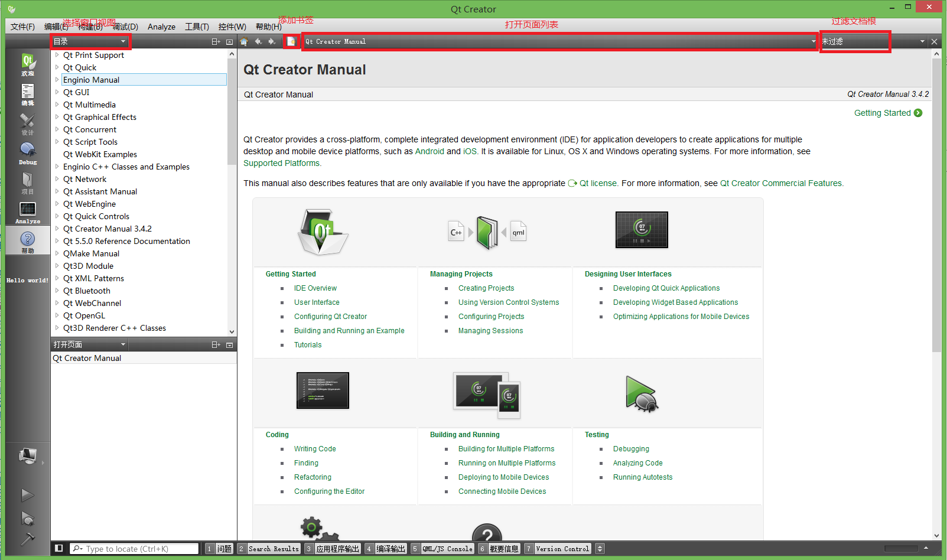947x560 pixels.
Task: Switch to the Edit mode icon
Action: click(28, 94)
